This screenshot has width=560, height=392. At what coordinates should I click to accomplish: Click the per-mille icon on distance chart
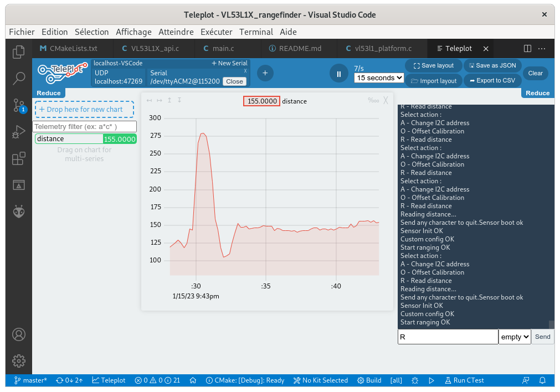(x=373, y=100)
